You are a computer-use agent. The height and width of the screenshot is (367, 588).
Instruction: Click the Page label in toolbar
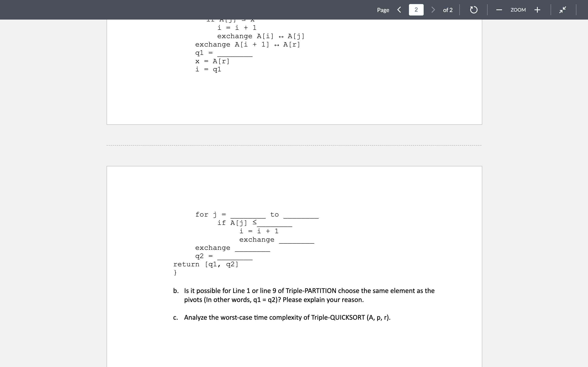pos(383,10)
